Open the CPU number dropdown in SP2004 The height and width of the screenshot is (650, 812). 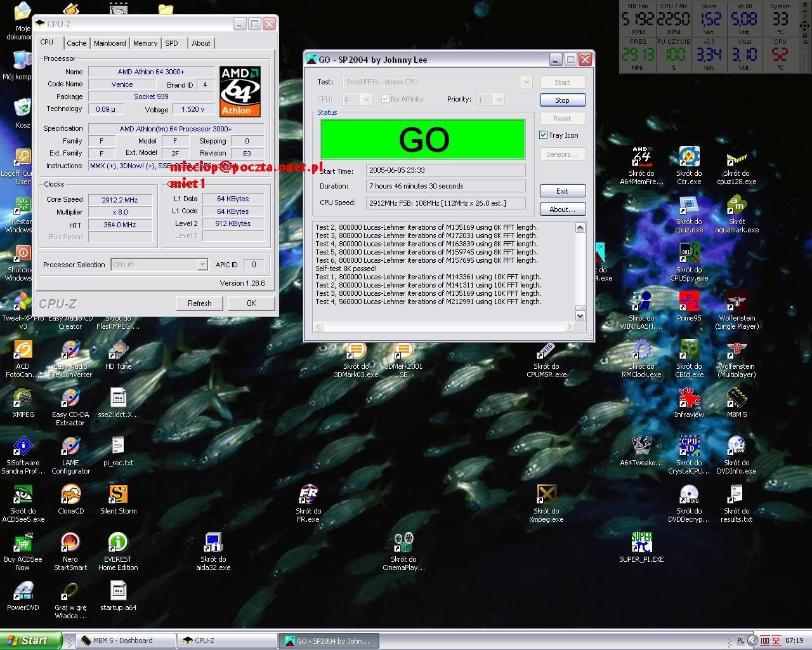(x=366, y=100)
